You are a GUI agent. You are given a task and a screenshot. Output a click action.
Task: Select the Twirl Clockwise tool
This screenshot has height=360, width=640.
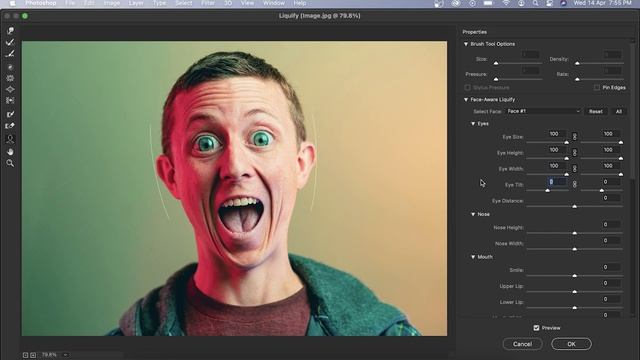pos(10,67)
